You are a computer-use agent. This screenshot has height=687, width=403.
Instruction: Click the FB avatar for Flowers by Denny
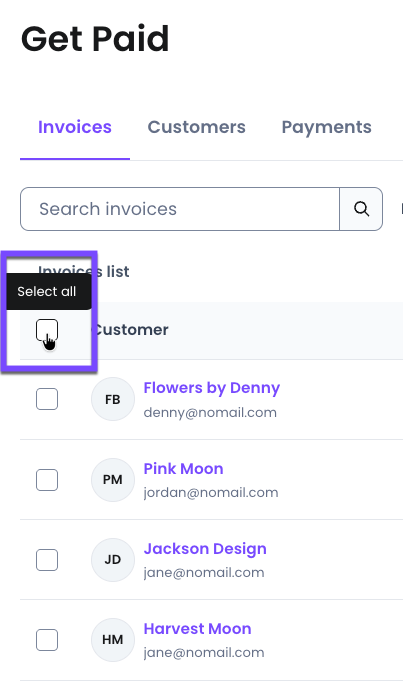[113, 399]
